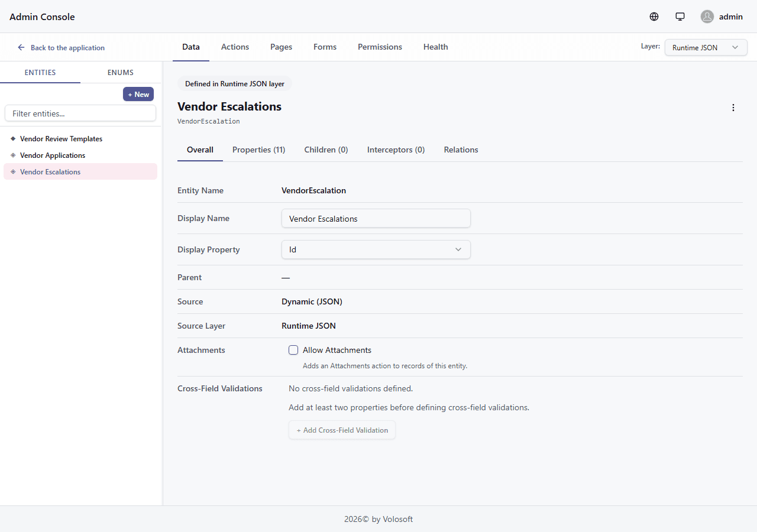The height and width of the screenshot is (532, 757).
Task: Open the admin user avatar
Action: click(x=707, y=17)
